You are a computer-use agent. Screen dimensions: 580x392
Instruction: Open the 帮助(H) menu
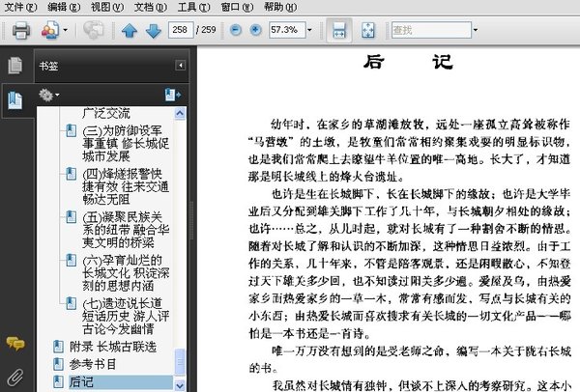[x=280, y=7]
